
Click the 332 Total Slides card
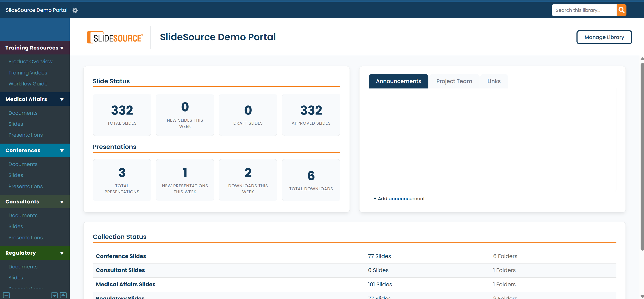(122, 115)
